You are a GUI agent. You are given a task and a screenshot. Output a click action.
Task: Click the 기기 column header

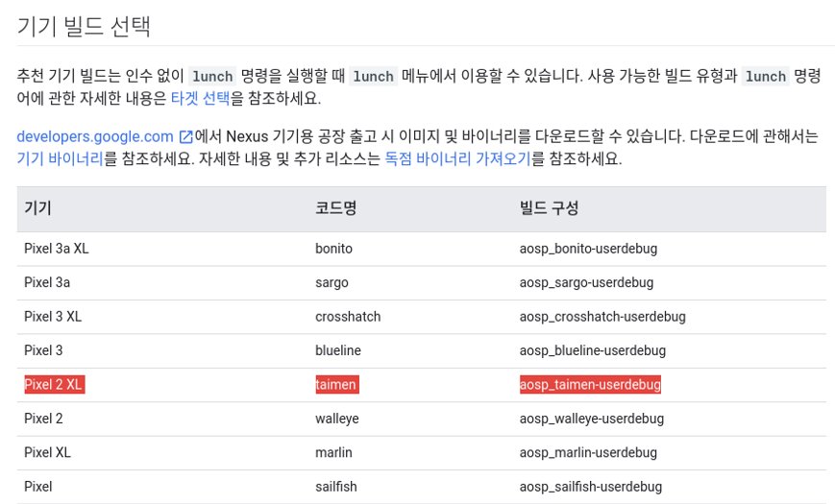tap(37, 208)
